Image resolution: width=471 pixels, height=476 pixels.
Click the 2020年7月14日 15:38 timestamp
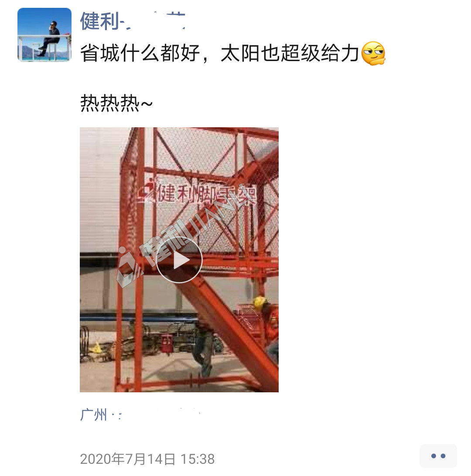tap(147, 459)
